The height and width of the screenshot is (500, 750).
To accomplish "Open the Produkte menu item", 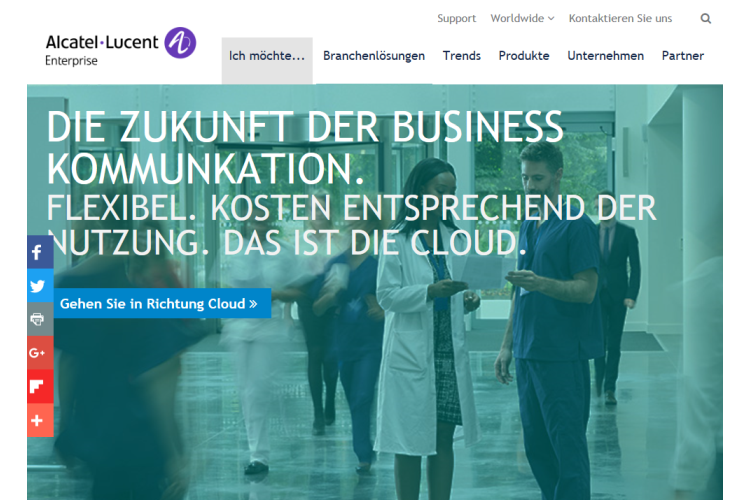I will tap(524, 56).
